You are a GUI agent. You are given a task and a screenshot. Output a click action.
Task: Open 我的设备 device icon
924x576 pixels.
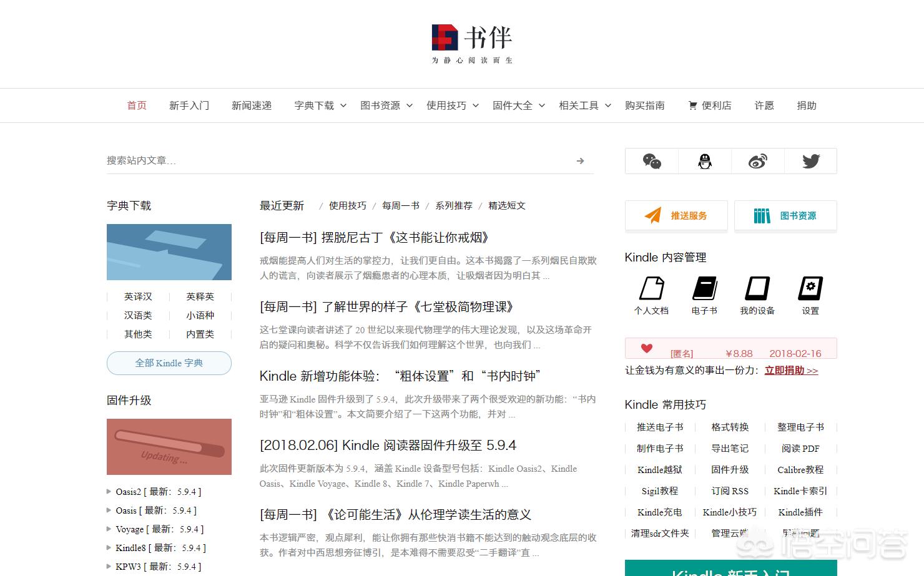[757, 288]
